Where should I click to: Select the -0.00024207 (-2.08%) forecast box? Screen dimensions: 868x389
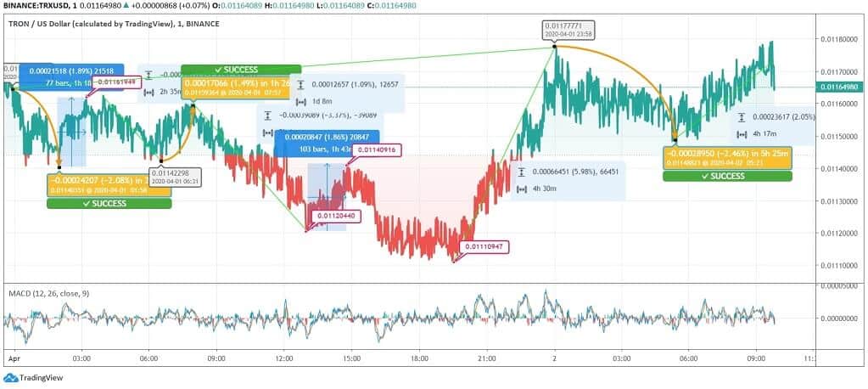tap(109, 185)
